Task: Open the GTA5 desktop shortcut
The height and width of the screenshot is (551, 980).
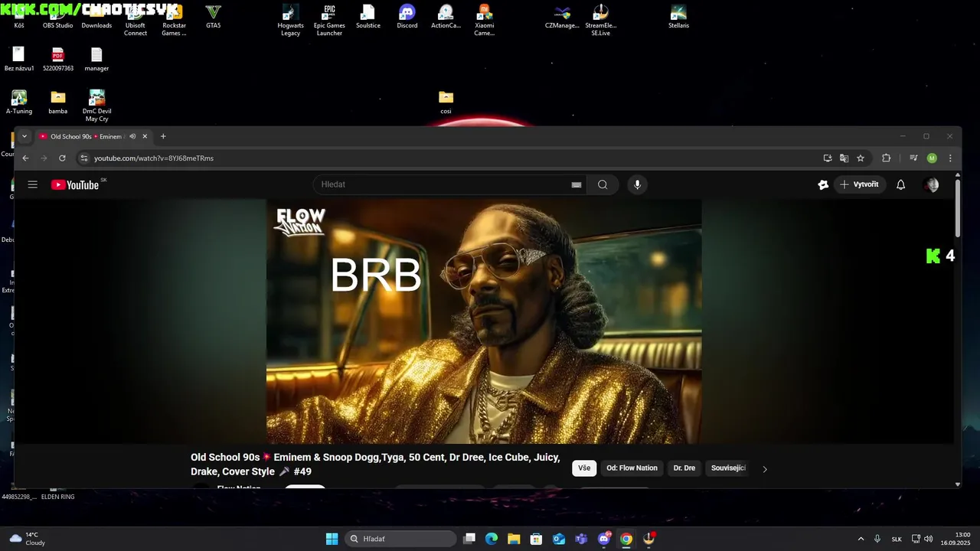Action: (213, 17)
